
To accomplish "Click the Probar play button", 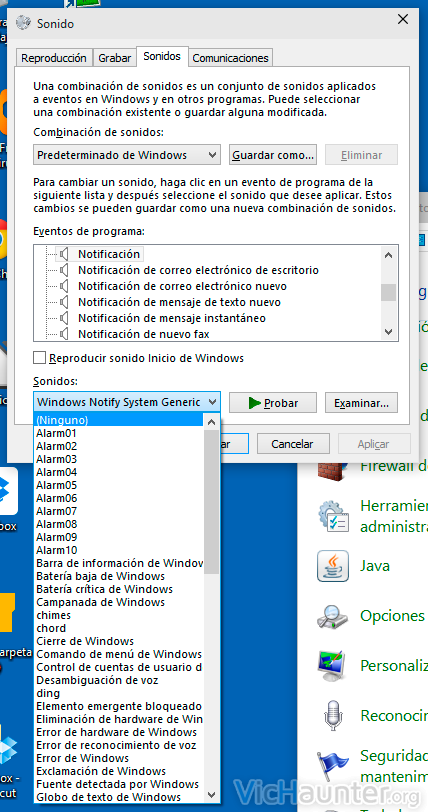I will [273, 402].
